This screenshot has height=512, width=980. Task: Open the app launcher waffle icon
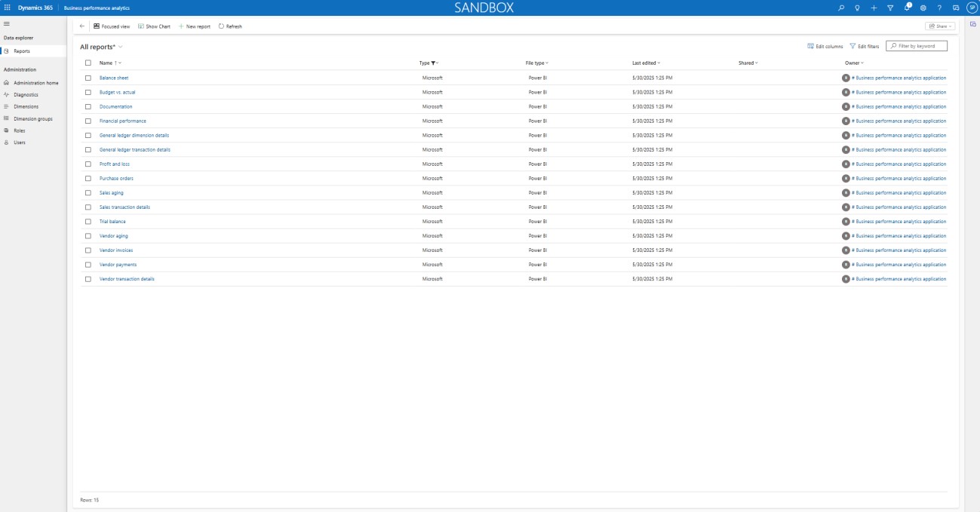pyautogui.click(x=8, y=8)
